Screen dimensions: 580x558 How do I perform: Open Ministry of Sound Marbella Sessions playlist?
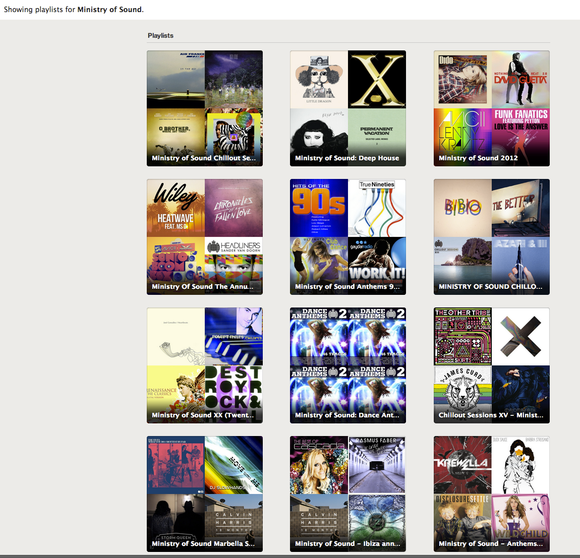(x=205, y=494)
